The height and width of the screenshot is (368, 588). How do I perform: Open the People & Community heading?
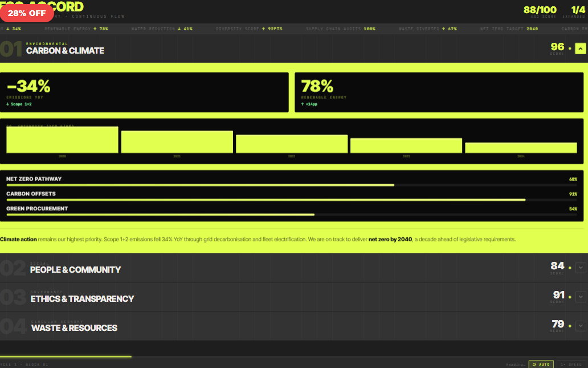[x=75, y=269]
